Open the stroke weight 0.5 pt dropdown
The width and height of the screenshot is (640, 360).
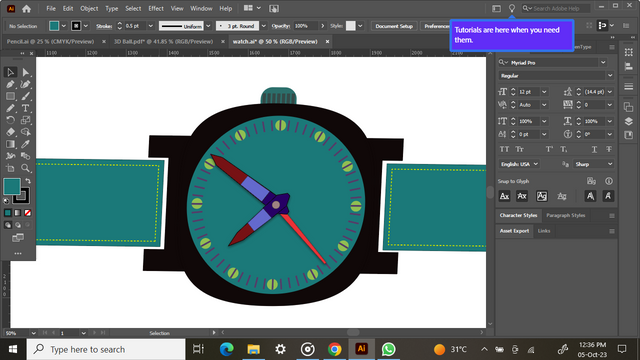click(x=151, y=26)
